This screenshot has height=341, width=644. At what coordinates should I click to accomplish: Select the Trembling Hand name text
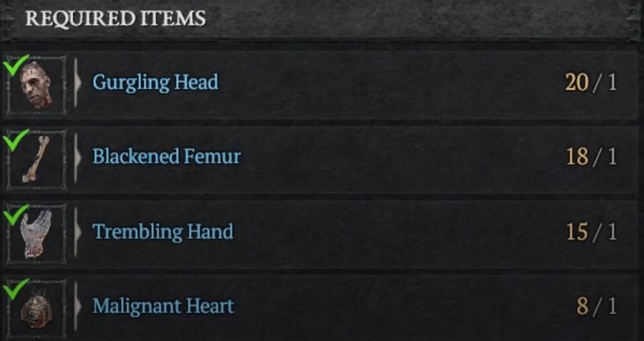click(x=163, y=232)
